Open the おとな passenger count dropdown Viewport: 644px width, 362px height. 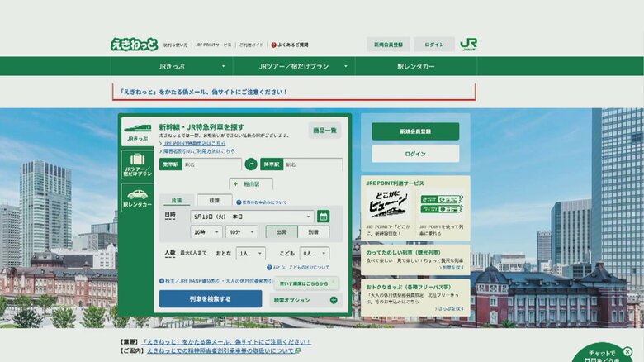click(250, 253)
